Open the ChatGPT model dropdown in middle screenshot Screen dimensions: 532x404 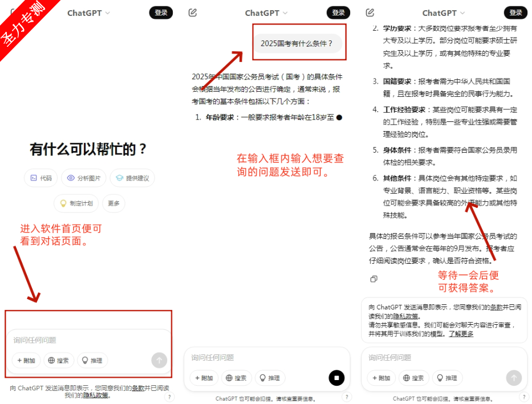pos(266,13)
